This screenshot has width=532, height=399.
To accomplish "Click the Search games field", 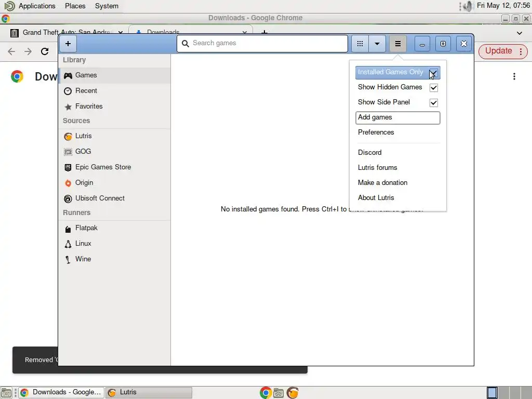I will (262, 43).
